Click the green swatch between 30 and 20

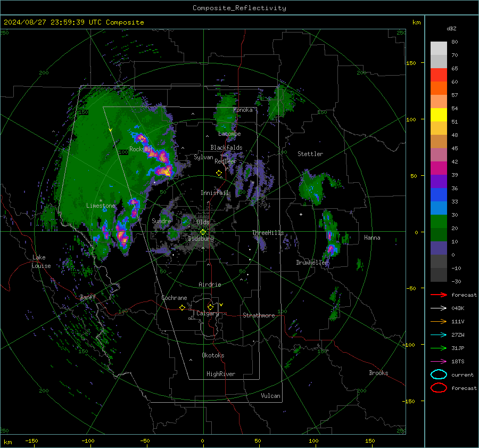(439, 222)
